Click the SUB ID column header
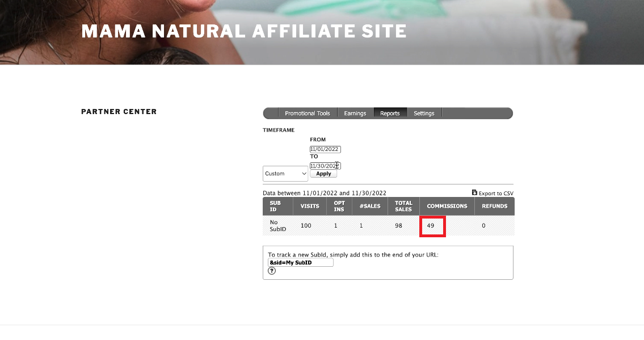The height and width of the screenshot is (340, 644). pyautogui.click(x=278, y=206)
